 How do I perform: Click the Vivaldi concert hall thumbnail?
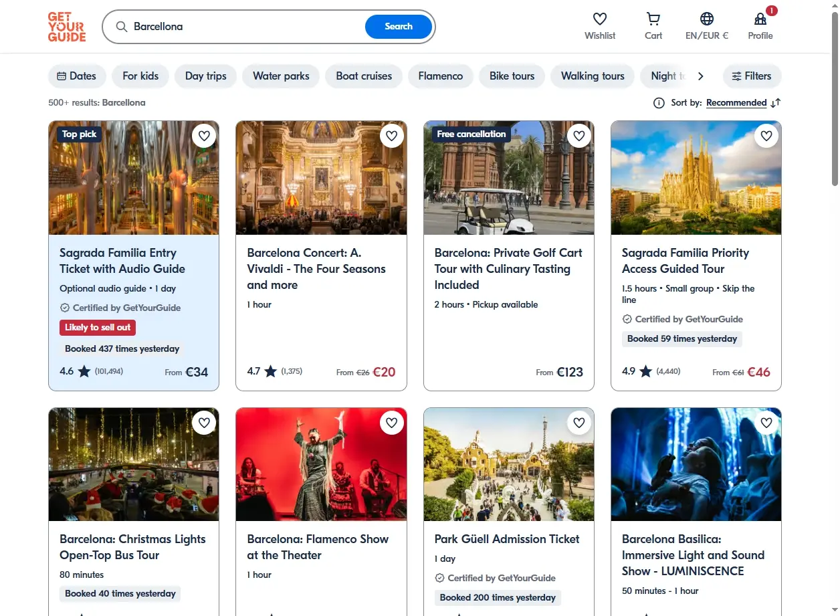pos(321,178)
